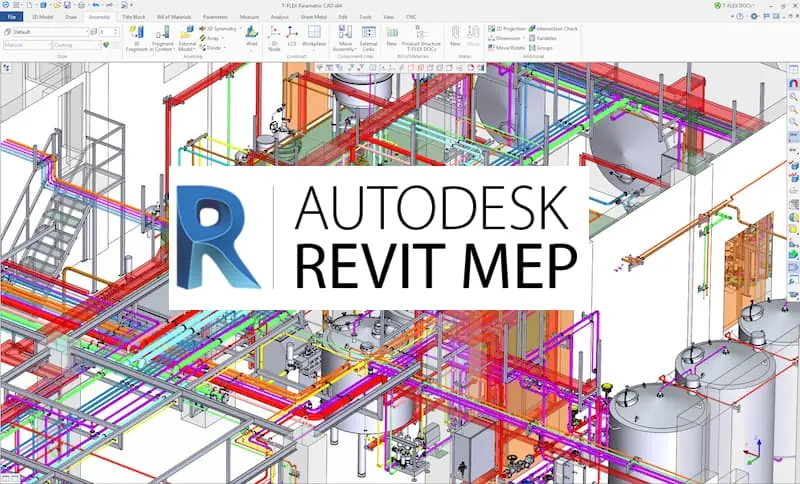Viewport: 800px width, 484px height.
Task: Open the Material dropdown
Action: 27,45
